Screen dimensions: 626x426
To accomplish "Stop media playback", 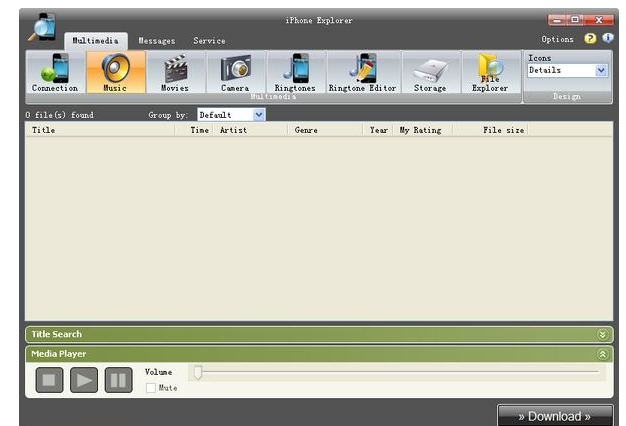I will 49,380.
